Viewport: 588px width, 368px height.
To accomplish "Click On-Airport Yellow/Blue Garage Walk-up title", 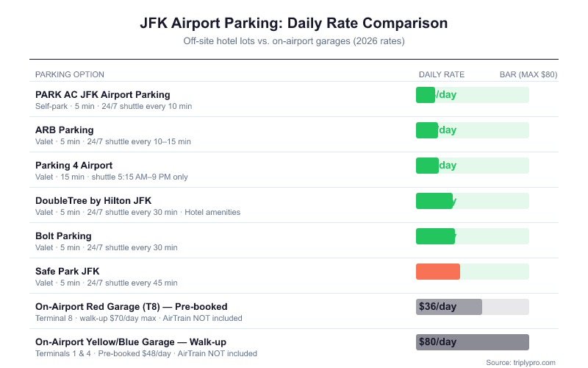I will (130, 342).
